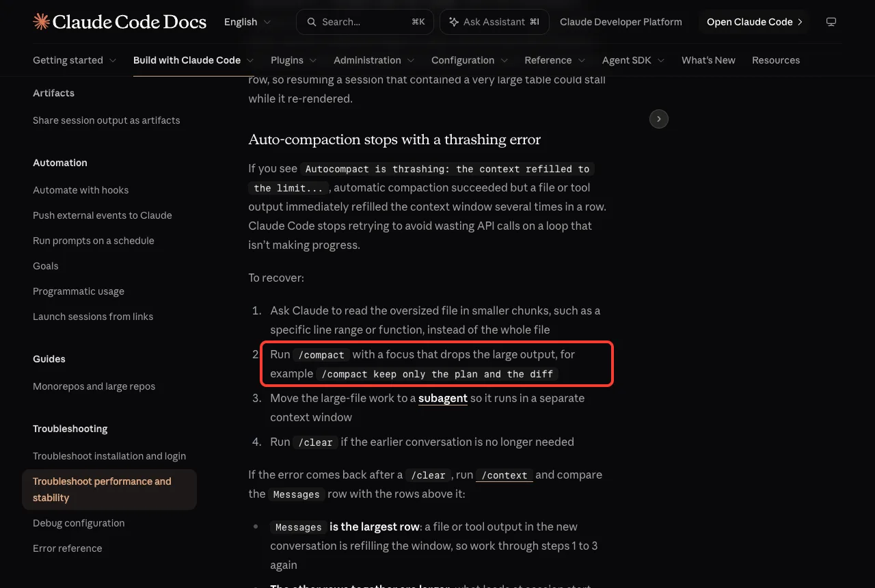The height and width of the screenshot is (588, 875).
Task: Click the Auto-compaction stops with a thrashing error heading
Action: (394, 139)
